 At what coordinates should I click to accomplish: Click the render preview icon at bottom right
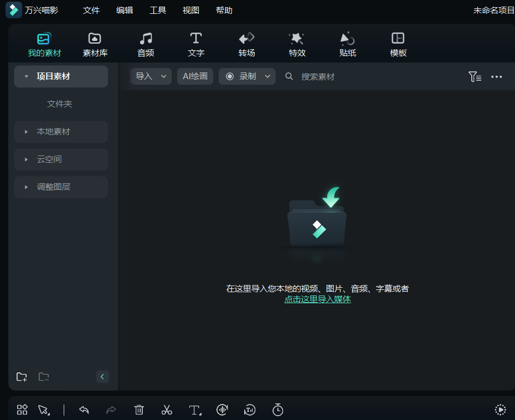[x=500, y=409]
